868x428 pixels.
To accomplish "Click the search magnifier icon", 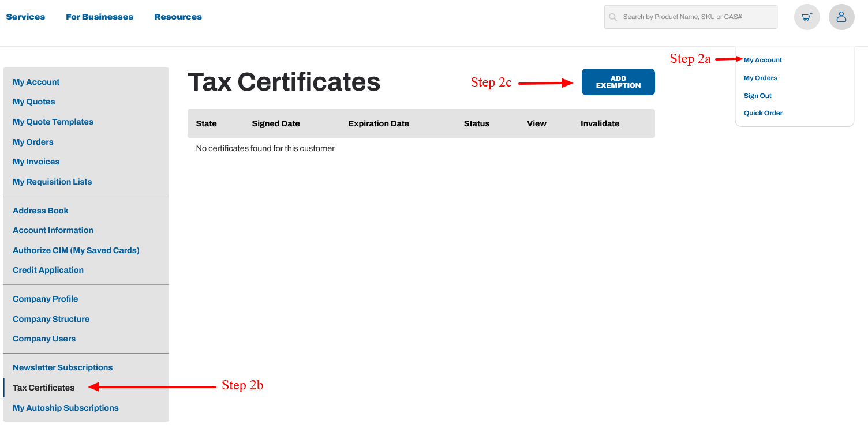I will tap(613, 17).
